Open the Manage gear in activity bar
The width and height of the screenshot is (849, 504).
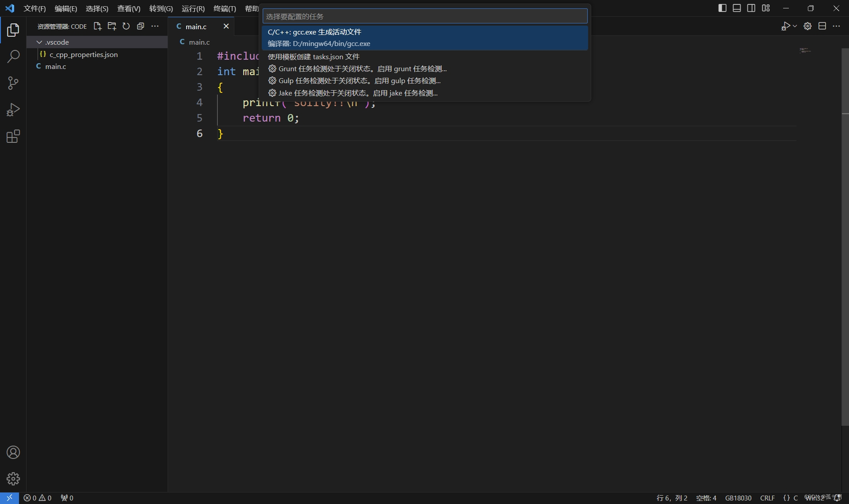click(13, 479)
